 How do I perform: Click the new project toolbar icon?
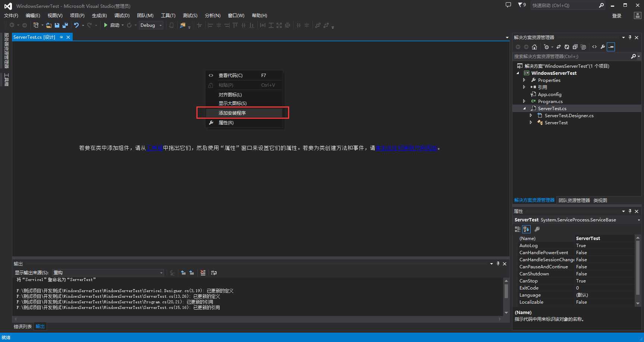[x=36, y=25]
